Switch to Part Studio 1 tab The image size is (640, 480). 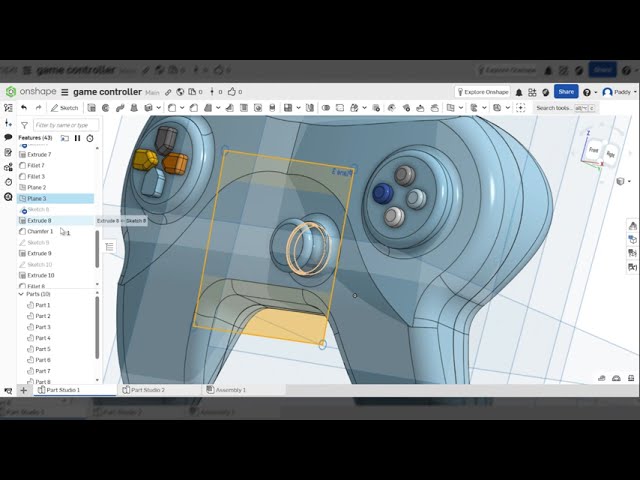[75, 390]
